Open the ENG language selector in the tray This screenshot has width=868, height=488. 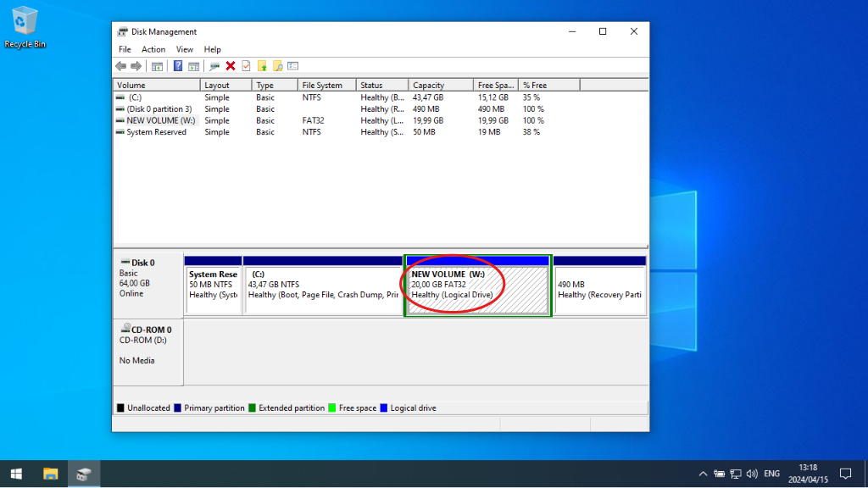[771, 474]
